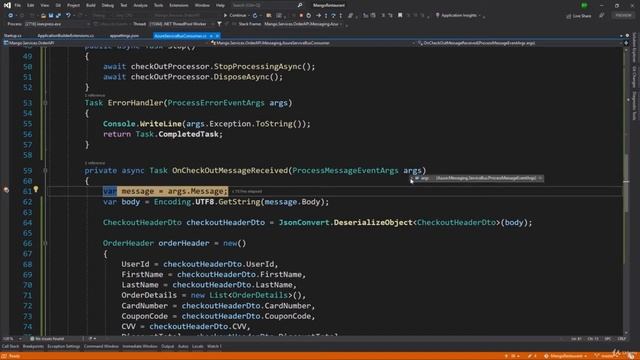The height and width of the screenshot is (360, 640).
Task: Pin the args datatip in the editor
Action: (540, 178)
